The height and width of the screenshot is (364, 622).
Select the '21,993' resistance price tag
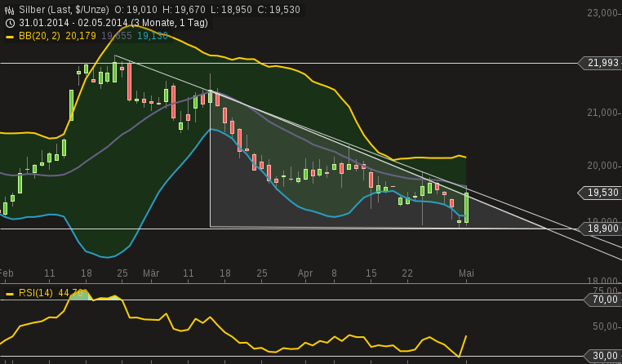point(599,63)
